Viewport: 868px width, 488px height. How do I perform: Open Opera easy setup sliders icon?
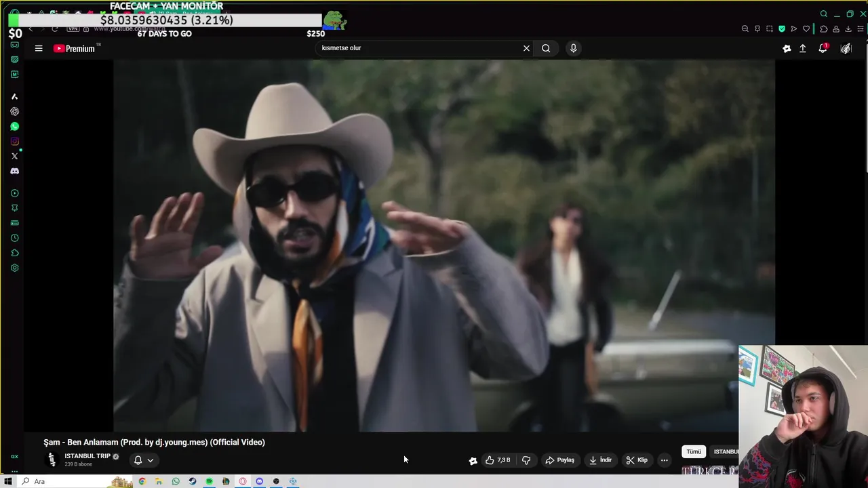tap(861, 28)
